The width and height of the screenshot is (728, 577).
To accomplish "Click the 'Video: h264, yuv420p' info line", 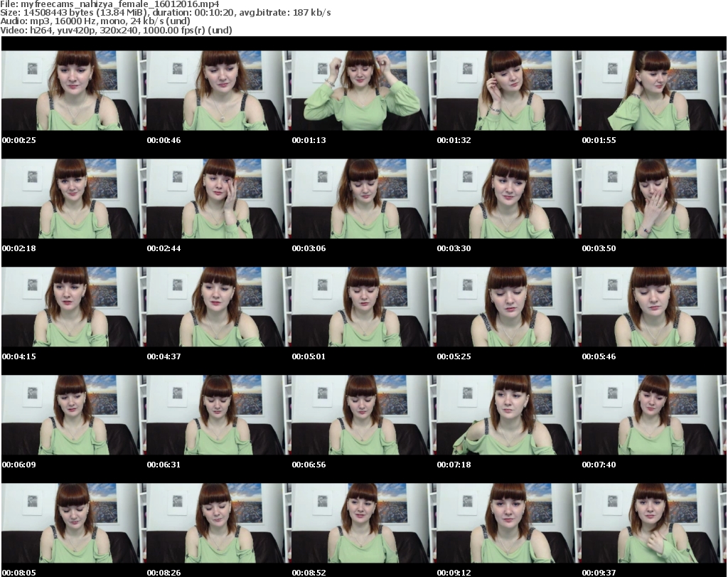I will pyautogui.click(x=116, y=30).
